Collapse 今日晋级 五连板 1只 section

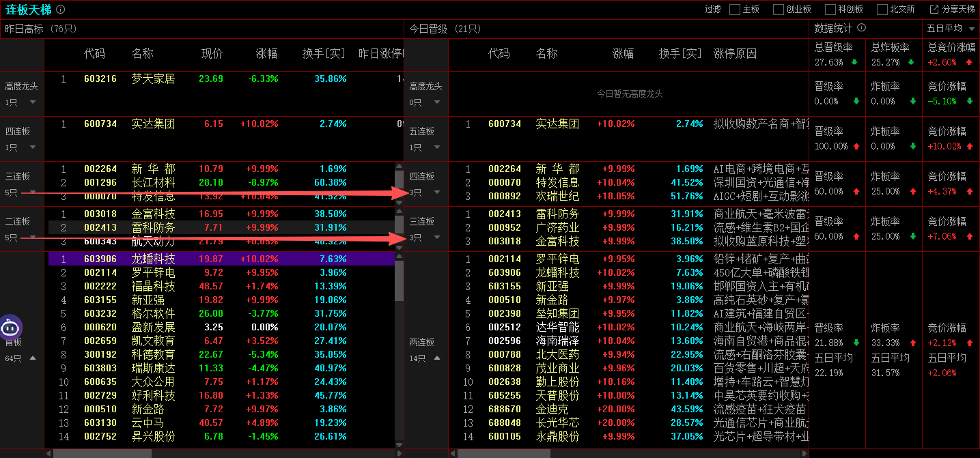pos(436,147)
